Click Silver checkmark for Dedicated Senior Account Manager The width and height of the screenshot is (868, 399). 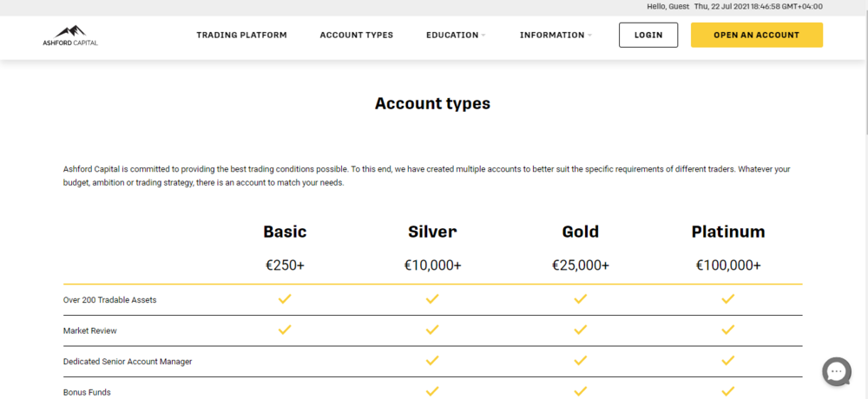click(432, 361)
